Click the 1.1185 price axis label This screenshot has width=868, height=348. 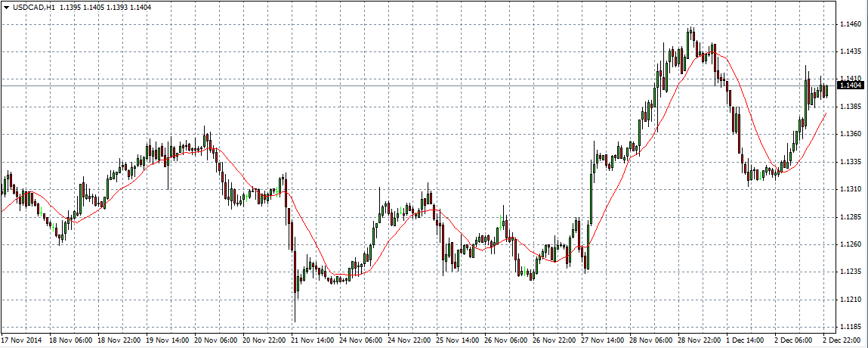[x=850, y=327]
